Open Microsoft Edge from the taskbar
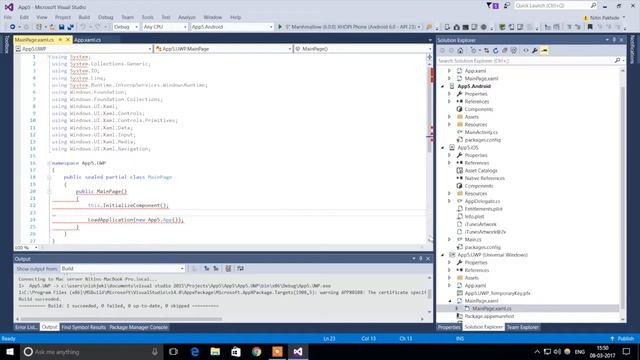This screenshot has height=360, width=640. point(195,351)
